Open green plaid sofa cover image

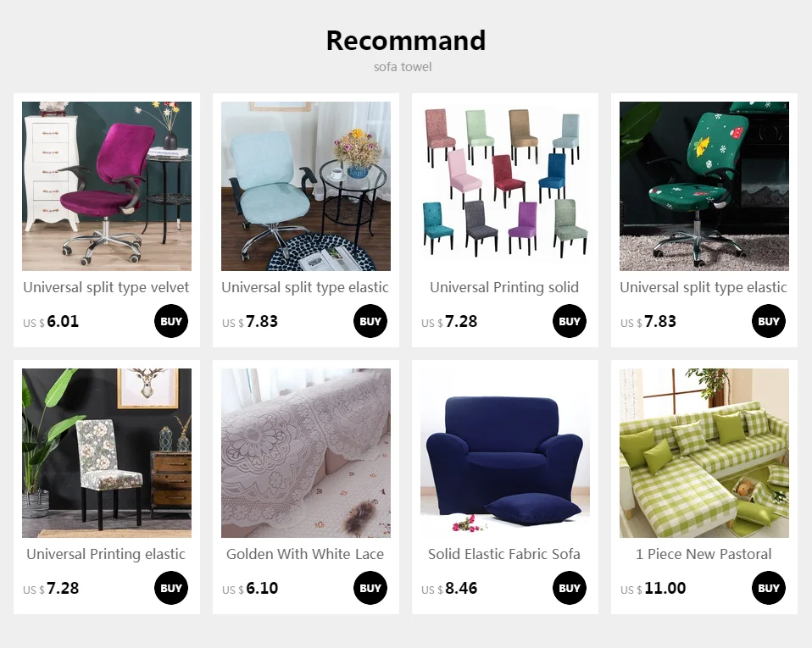[704, 453]
